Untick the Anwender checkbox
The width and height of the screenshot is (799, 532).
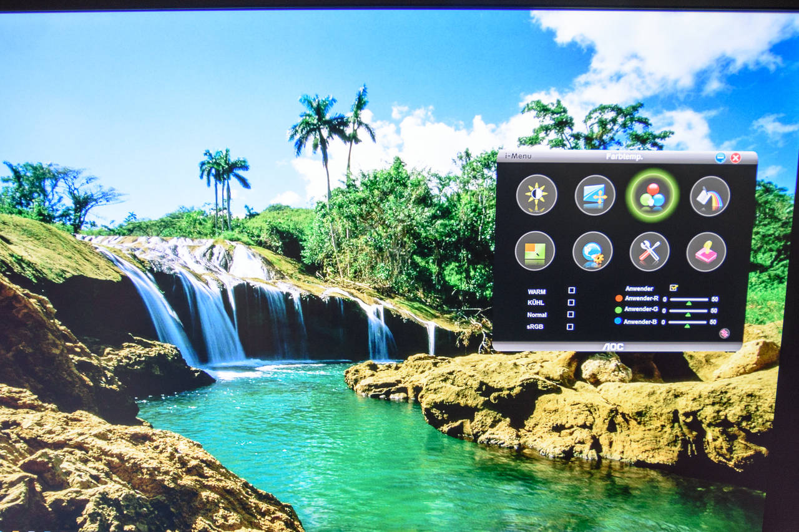coord(674,288)
